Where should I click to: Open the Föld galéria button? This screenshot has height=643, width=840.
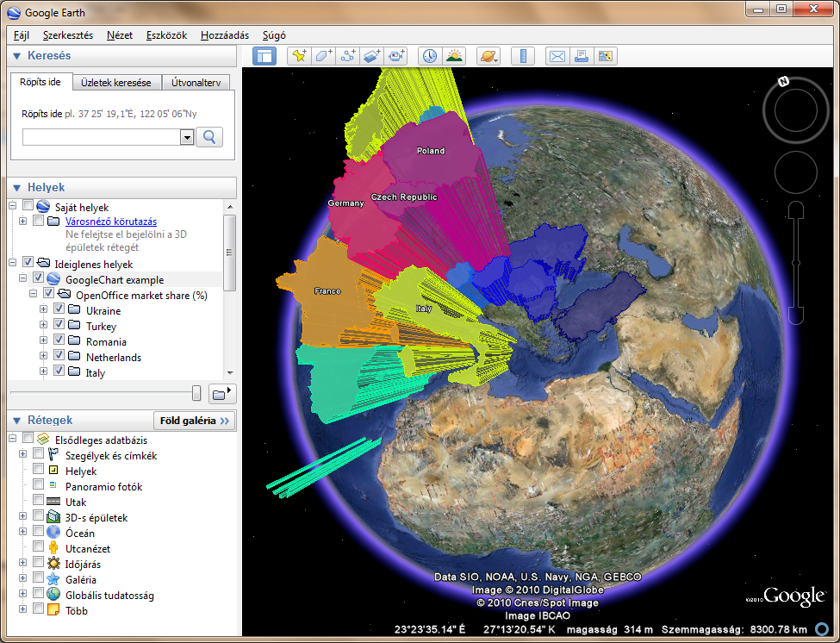[x=195, y=421]
